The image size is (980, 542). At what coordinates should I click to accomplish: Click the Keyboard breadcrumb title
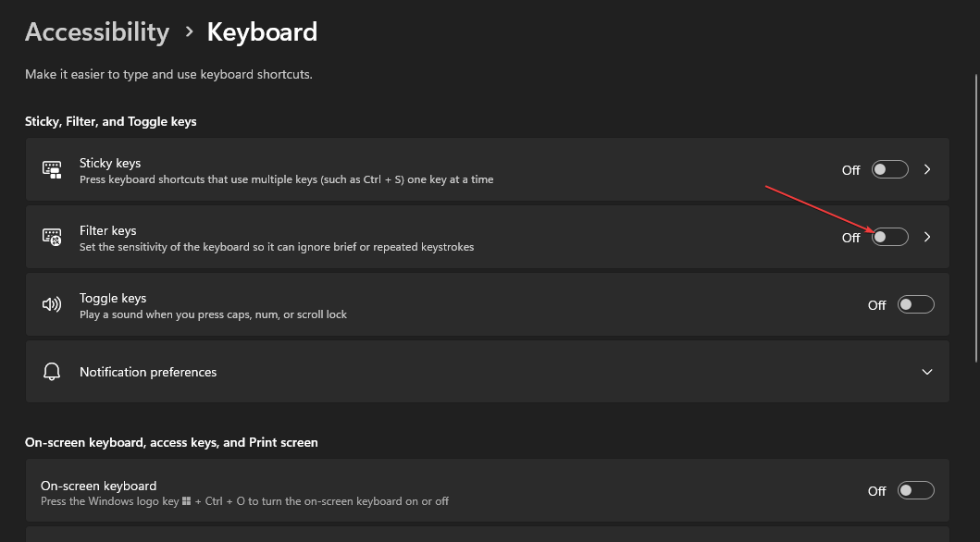(262, 32)
